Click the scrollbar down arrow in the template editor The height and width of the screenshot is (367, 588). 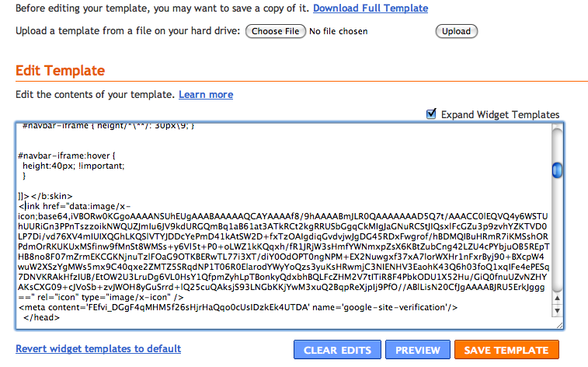[x=557, y=311]
